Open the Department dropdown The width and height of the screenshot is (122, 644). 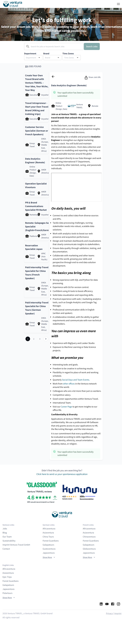[33, 58]
